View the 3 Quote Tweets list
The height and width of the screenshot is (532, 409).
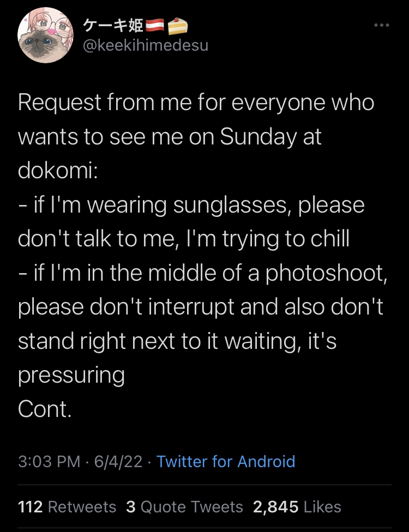[184, 507]
